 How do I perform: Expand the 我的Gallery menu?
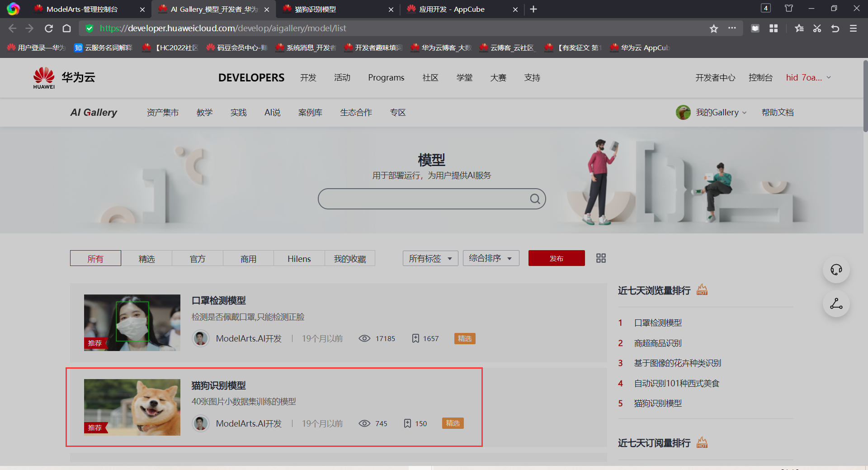click(x=721, y=112)
